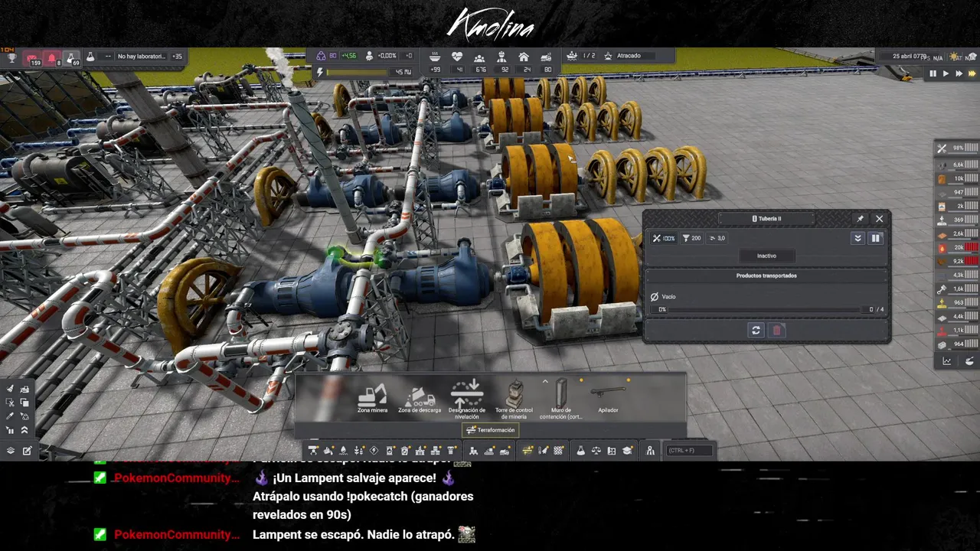Pause the game speed
Screen dimensions: 980x551
933,73
